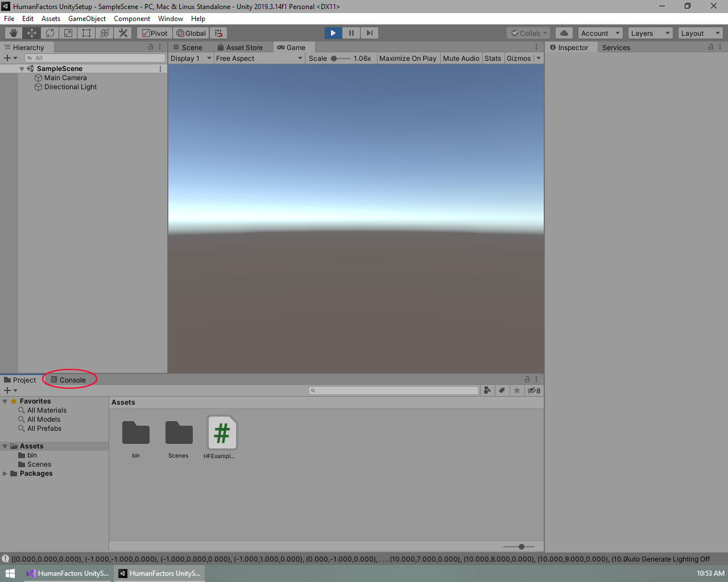
Task: Open Account dropdown
Action: coord(601,33)
